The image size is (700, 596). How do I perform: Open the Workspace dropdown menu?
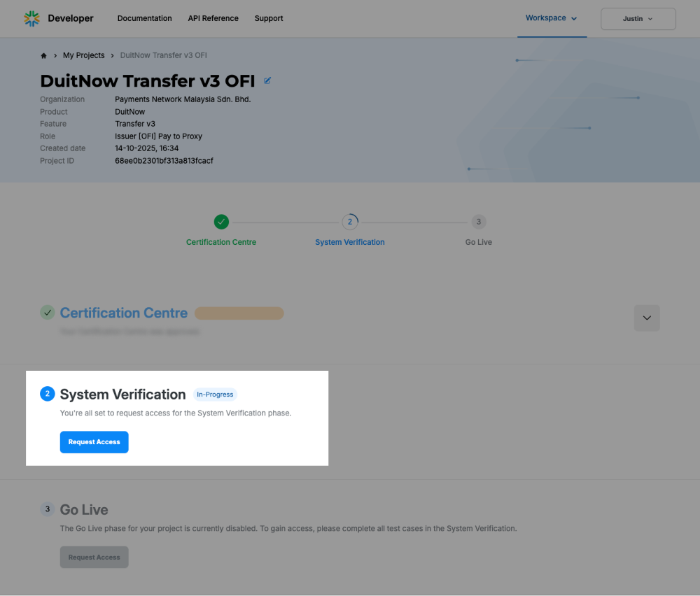tap(552, 18)
